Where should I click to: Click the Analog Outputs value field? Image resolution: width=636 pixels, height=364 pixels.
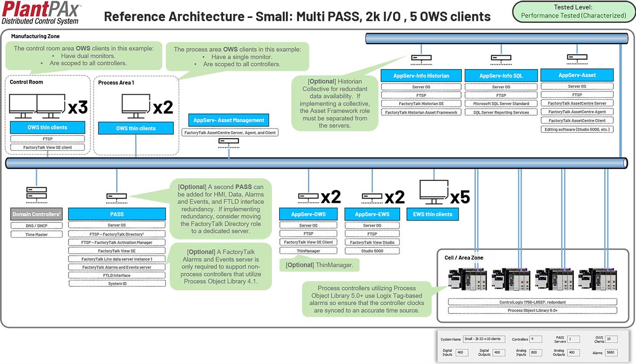[x=574, y=353]
